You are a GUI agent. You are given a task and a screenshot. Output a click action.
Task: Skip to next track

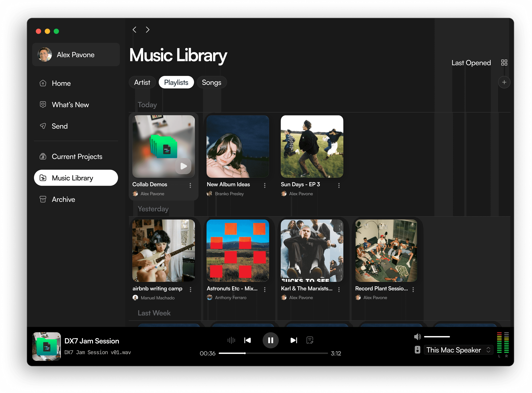294,340
